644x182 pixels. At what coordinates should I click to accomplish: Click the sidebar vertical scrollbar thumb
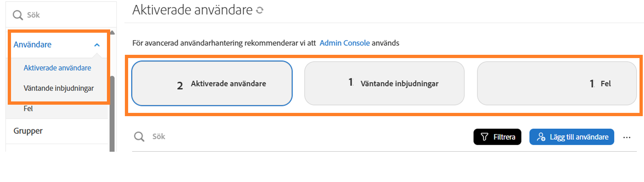112,115
